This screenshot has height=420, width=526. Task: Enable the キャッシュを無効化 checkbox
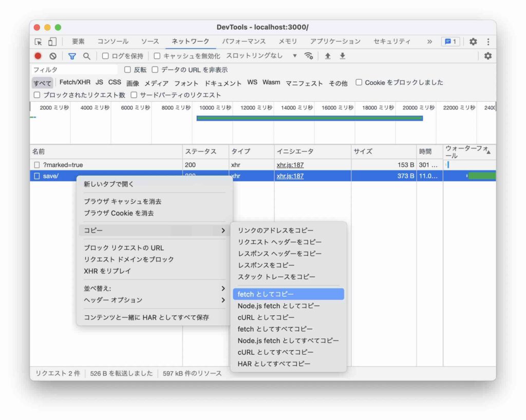[x=157, y=56]
